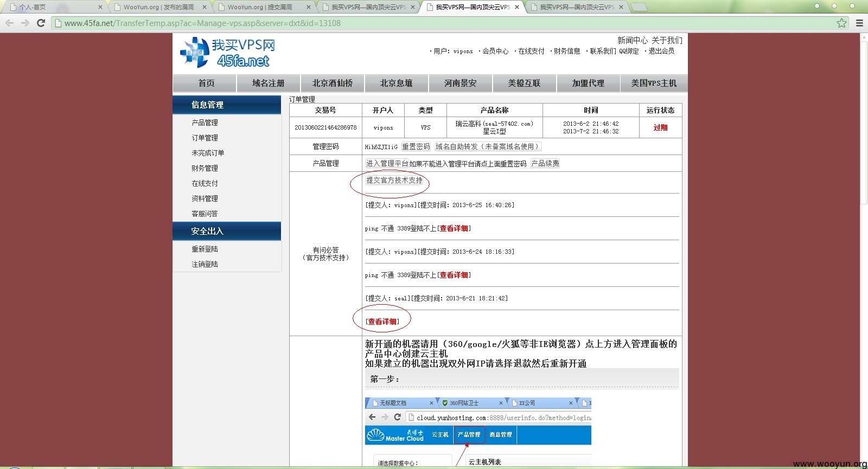This screenshot has width=868, height=469.
Task: Click the 联系我们 top link
Action: click(603, 51)
